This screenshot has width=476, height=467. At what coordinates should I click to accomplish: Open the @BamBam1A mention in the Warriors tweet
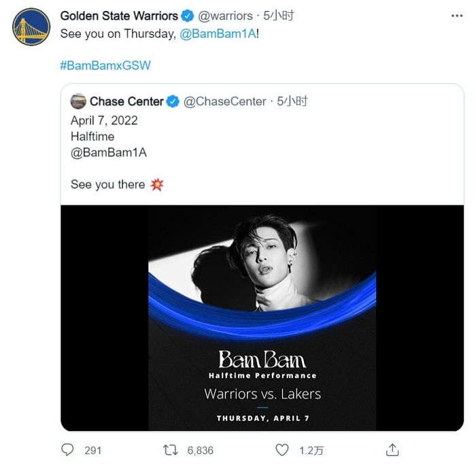[219, 33]
